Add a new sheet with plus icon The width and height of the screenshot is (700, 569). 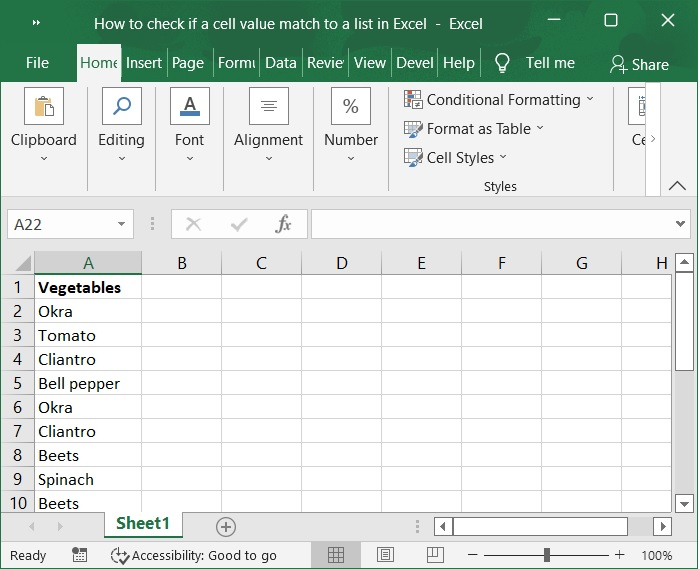pyautogui.click(x=226, y=526)
